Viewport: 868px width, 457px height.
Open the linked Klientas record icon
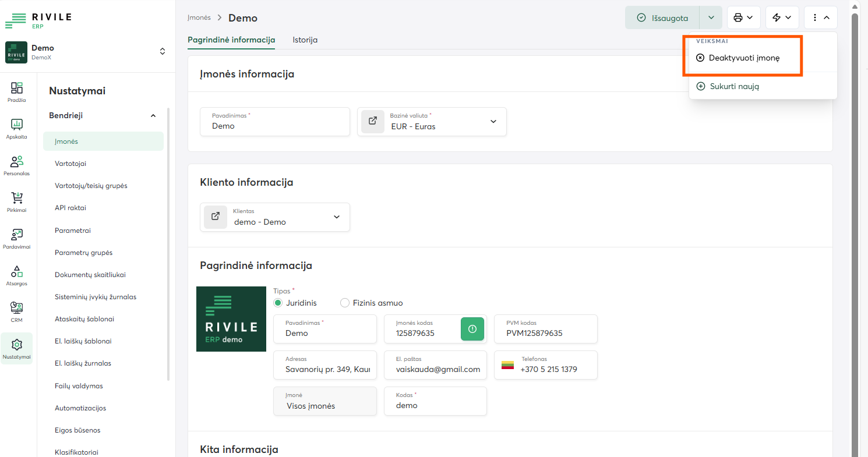(216, 217)
